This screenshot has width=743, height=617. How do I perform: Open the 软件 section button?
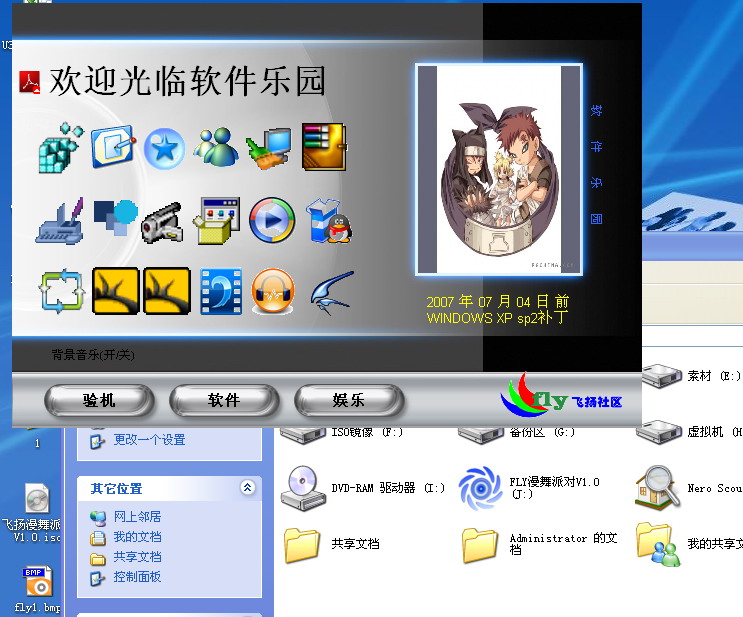point(224,400)
